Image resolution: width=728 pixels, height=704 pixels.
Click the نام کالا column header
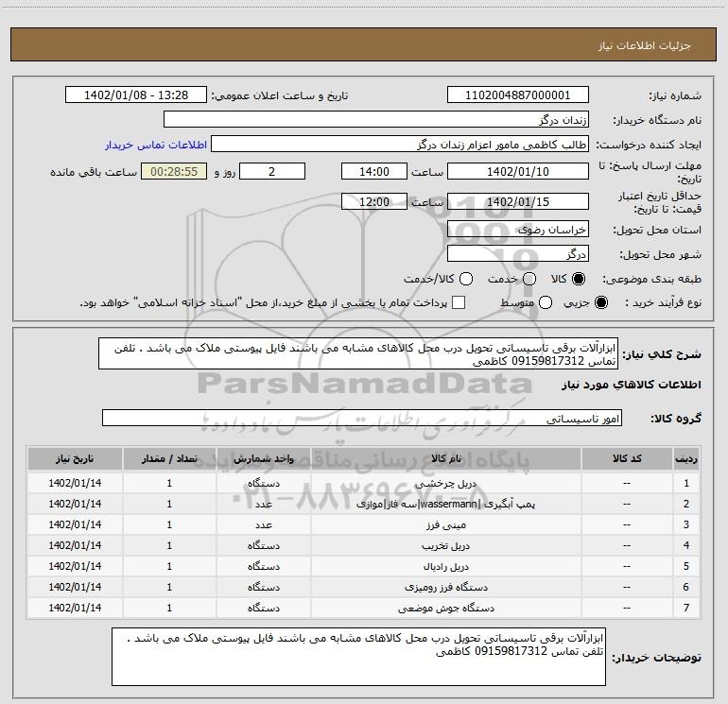(x=445, y=459)
